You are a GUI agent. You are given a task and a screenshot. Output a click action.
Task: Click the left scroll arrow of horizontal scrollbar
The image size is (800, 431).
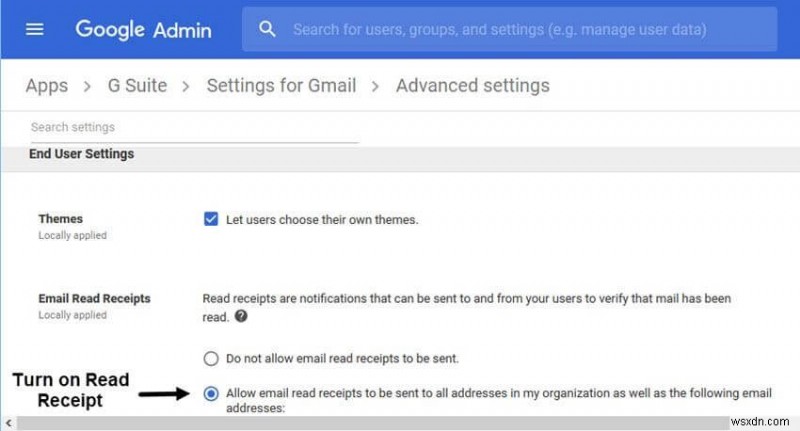[x=8, y=423]
